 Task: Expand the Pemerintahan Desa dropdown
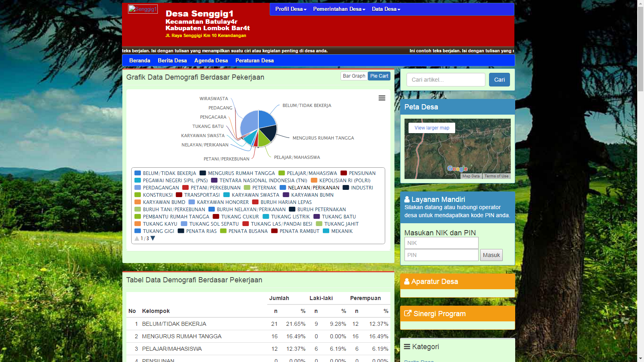pos(339,9)
